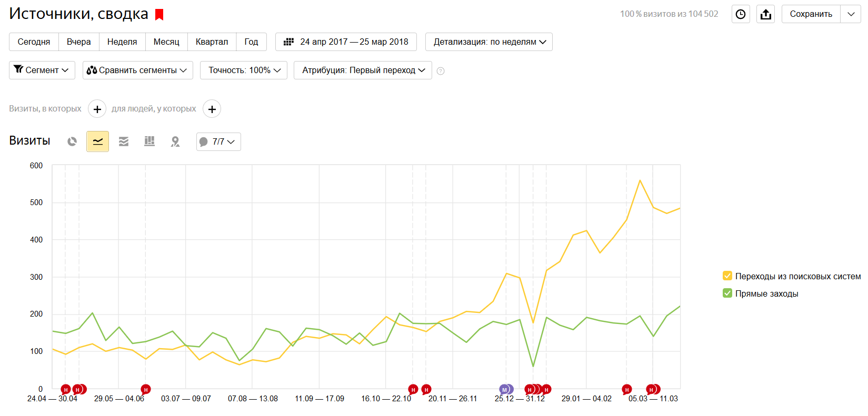Select the line chart view icon
Image resolution: width=868 pixels, height=416 pixels.
tap(97, 141)
